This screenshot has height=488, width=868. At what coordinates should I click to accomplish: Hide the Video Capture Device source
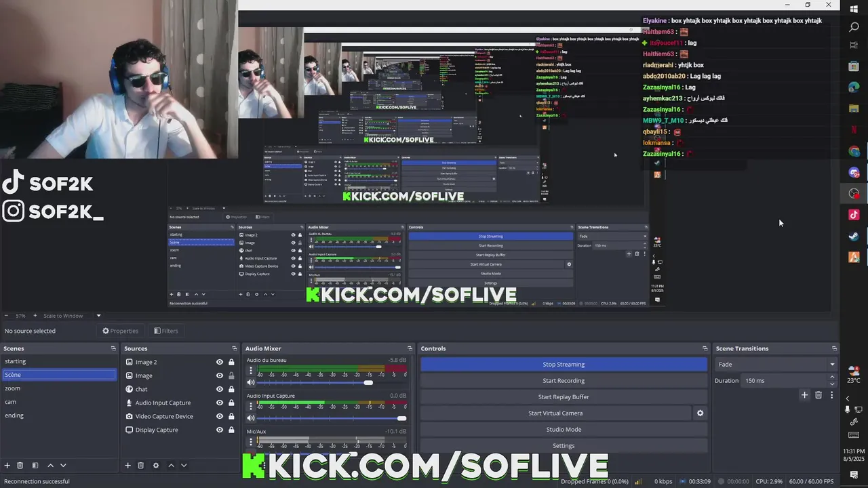(x=220, y=416)
